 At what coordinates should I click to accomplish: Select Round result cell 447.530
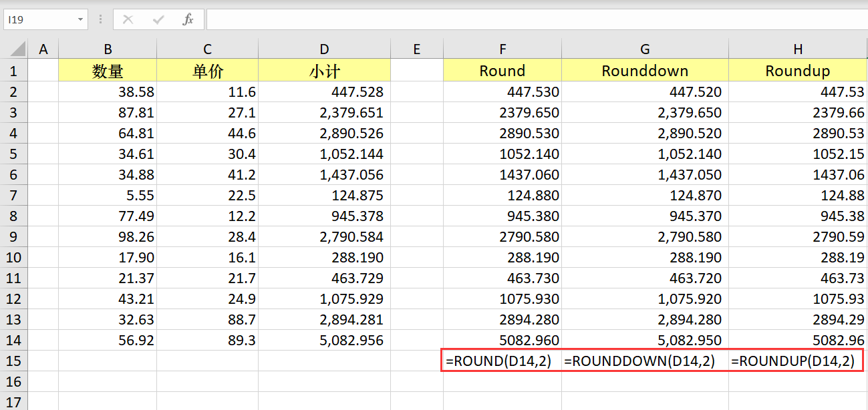click(x=502, y=91)
